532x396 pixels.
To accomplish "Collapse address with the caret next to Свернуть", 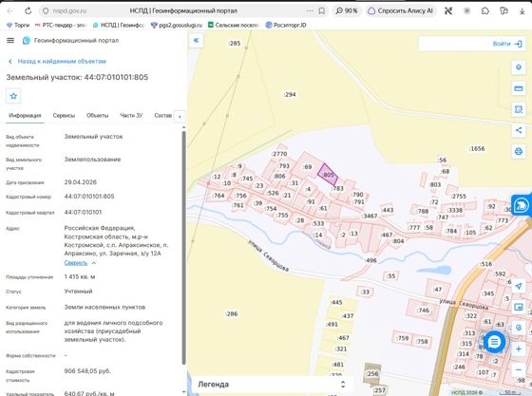I will (x=94, y=263).
